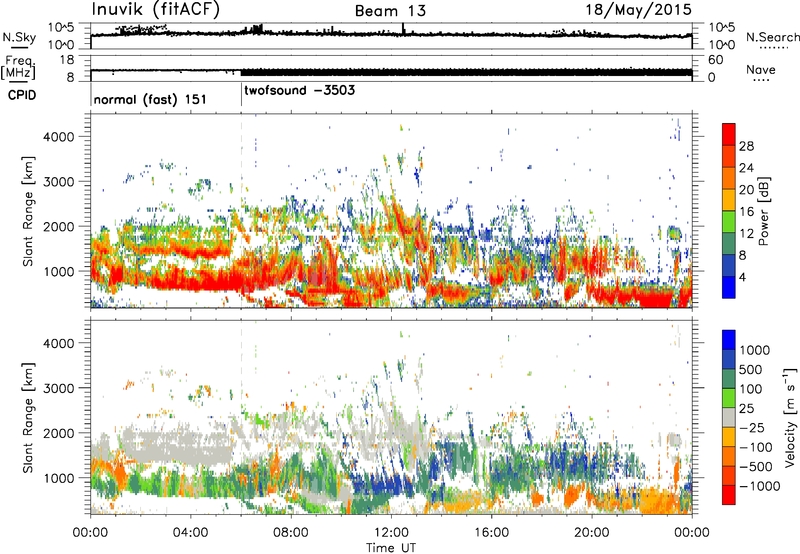The image size is (800, 554).
Task: Click the '-1000' tick on the Velocity scale
Action: click(760, 486)
